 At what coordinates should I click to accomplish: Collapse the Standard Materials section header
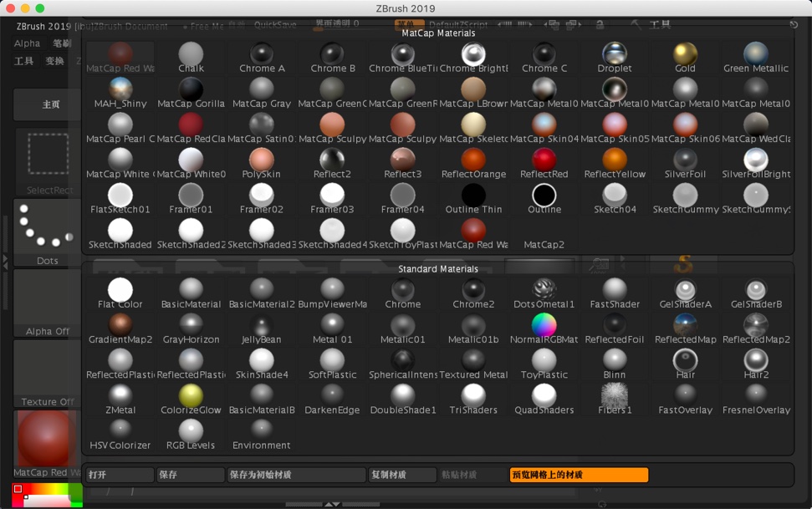tap(437, 267)
